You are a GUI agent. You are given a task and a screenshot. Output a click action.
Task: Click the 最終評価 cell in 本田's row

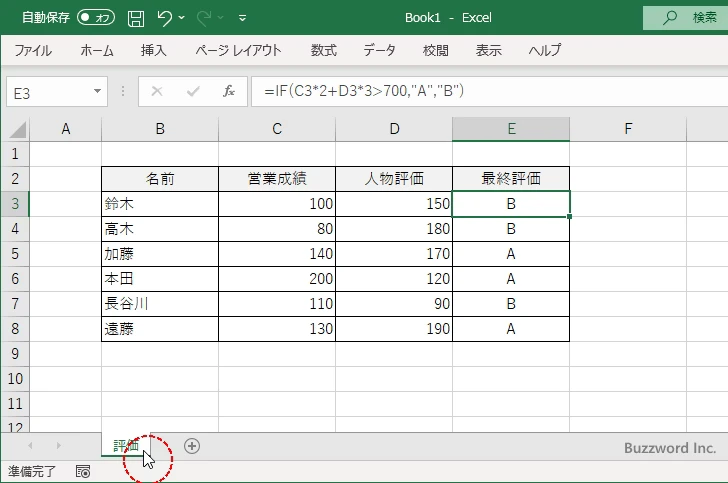511,279
